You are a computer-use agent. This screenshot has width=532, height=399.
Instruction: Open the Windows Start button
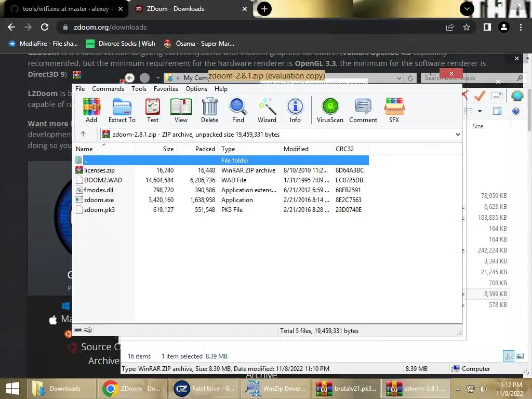point(12,389)
